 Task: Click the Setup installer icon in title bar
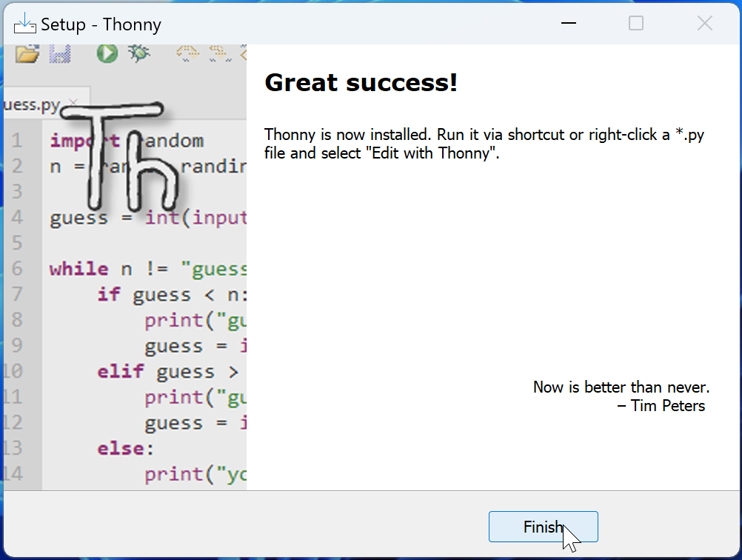(24, 24)
